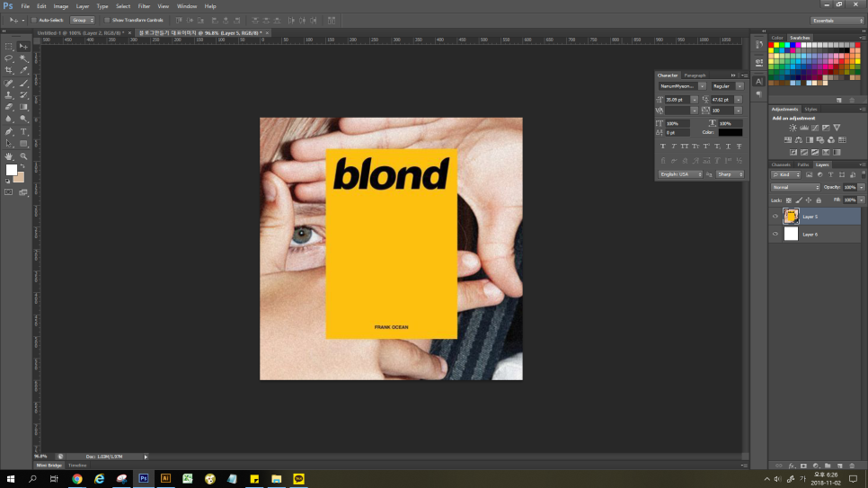Open the Auto-Select Group dropdown
This screenshot has width=868, height=488.
coord(83,21)
